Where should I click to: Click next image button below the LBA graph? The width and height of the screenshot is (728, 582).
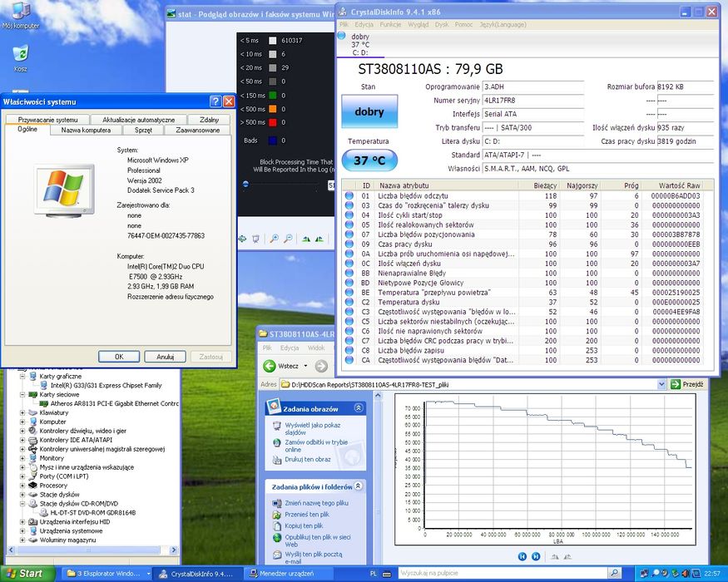(535, 556)
